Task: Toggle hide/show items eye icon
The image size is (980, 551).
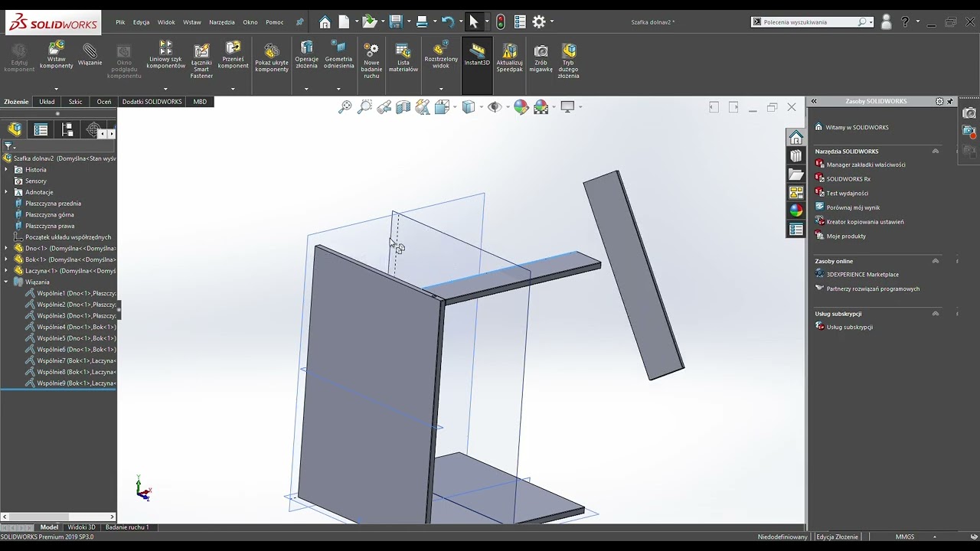Action: click(x=495, y=107)
